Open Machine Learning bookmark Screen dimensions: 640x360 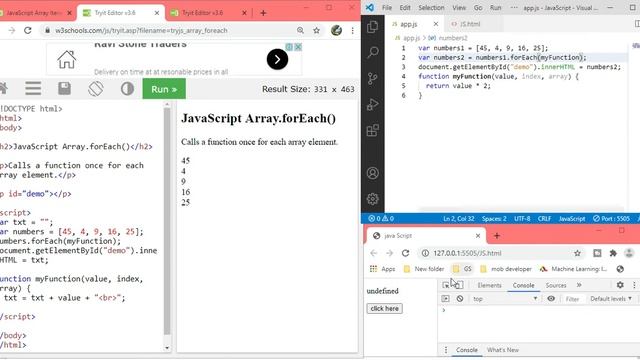[x=573, y=269]
